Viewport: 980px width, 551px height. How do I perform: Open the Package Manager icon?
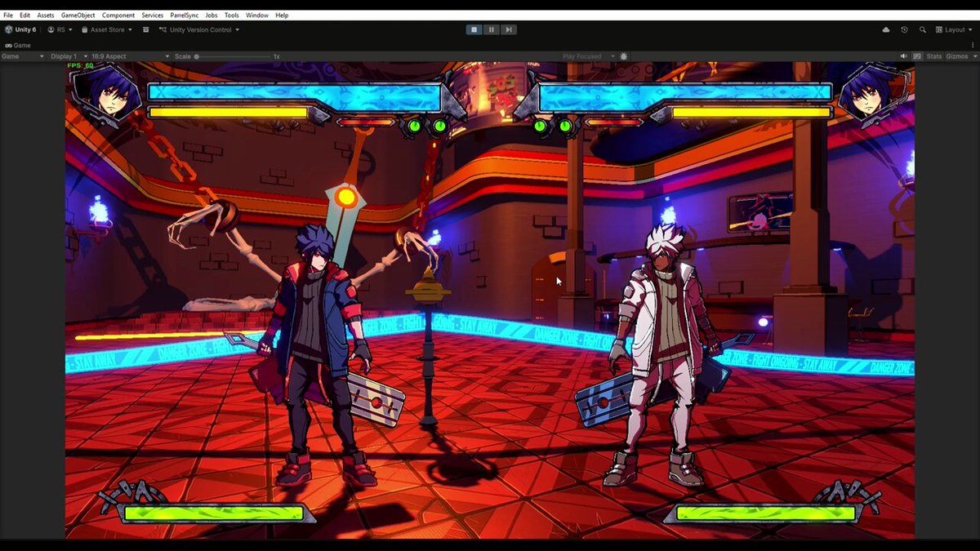coord(146,29)
